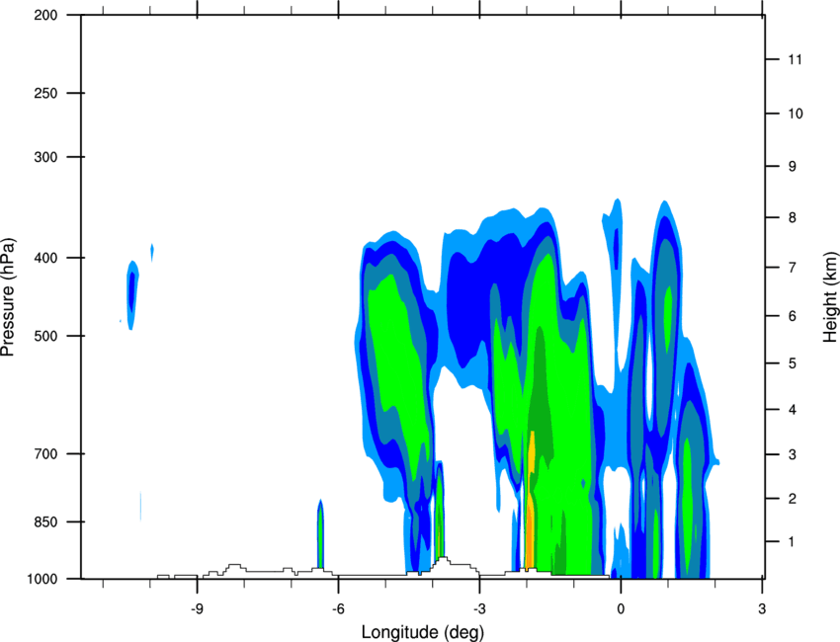Click the -9 longitude tick label
Viewport: 840px width, 642px height.
[x=197, y=609]
